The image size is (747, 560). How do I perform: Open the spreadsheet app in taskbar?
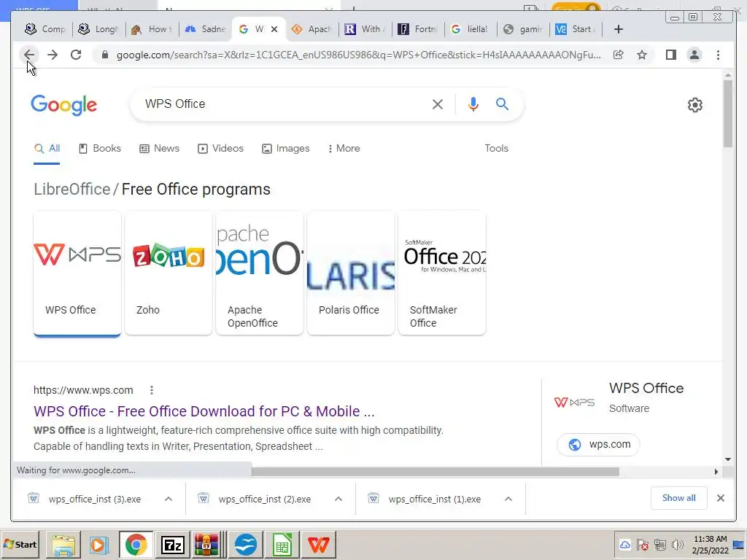click(282, 544)
